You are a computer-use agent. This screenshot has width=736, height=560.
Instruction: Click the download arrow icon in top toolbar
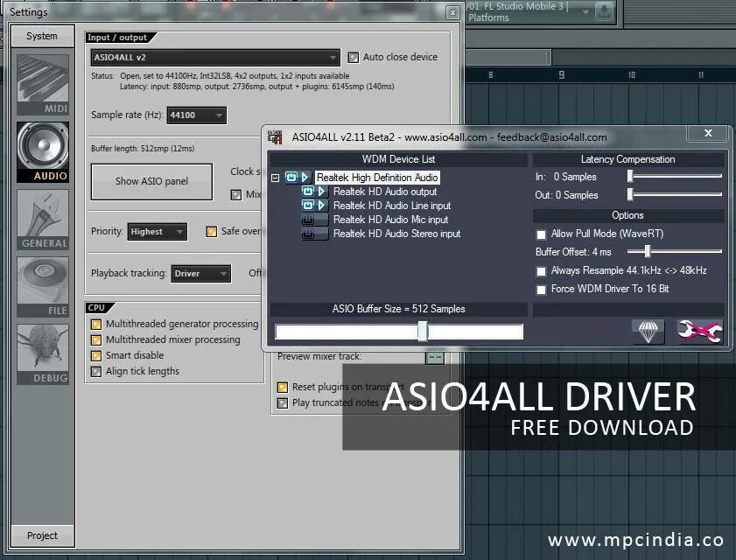(x=604, y=11)
